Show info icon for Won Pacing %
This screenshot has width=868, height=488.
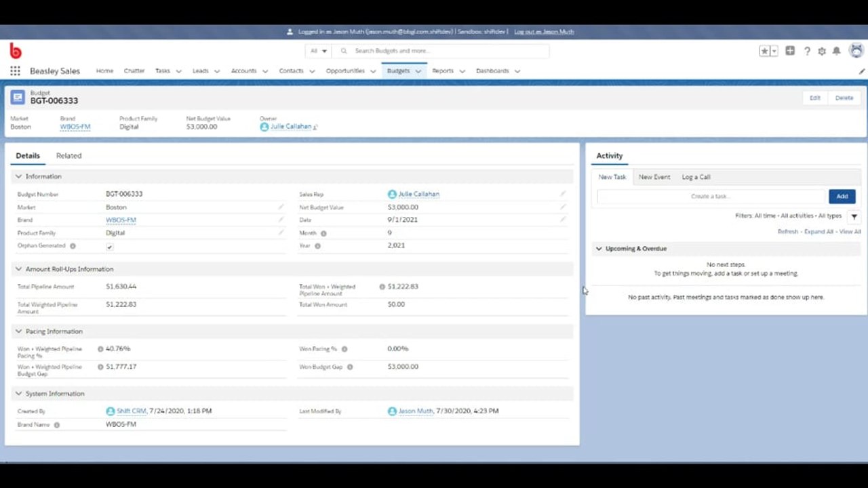point(344,349)
